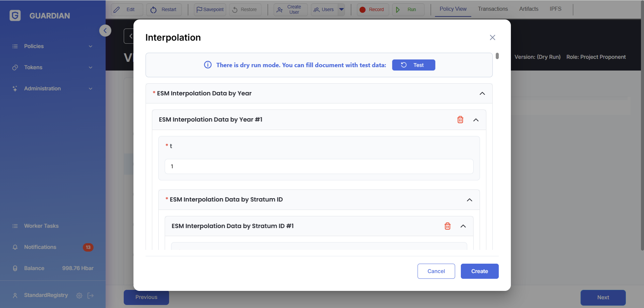The width and height of the screenshot is (644, 308).
Task: Click the Guardian logo icon
Action: click(x=15, y=15)
